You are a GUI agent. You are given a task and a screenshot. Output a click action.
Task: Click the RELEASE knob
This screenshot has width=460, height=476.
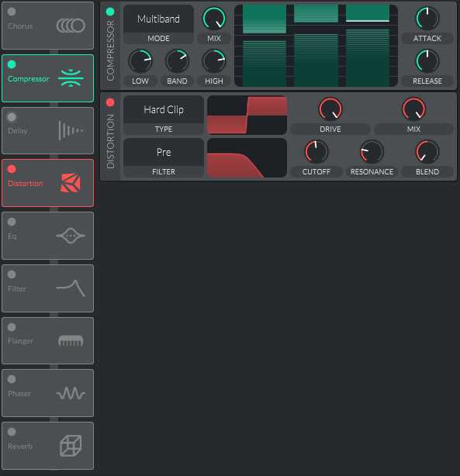427,61
